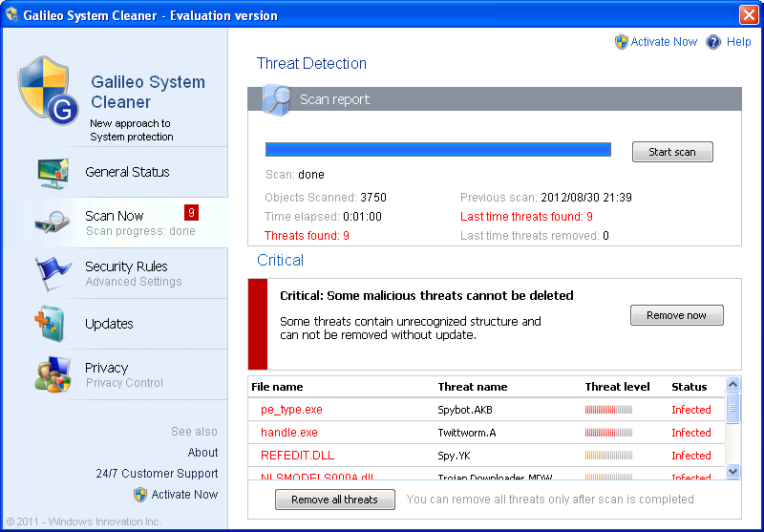
Task: Select the REFEDIT.DLL file entry
Action: coord(297,456)
